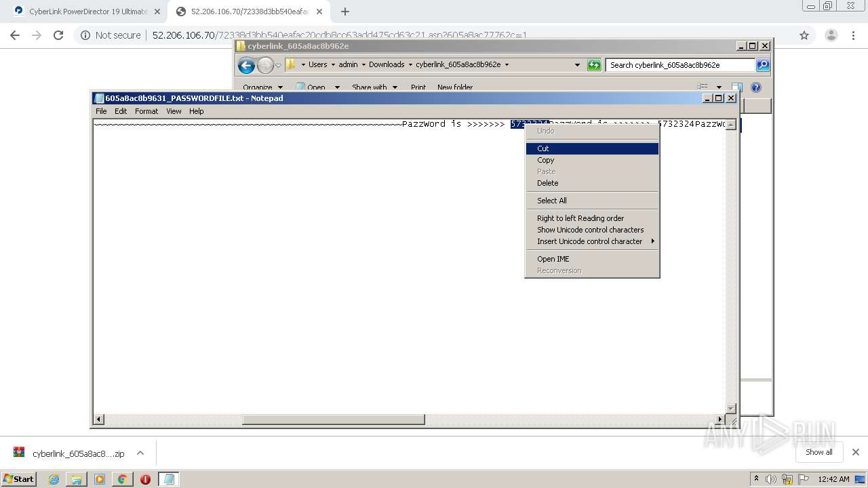Refresh the Explorer folder view
Screen dimensions: 868x488
click(594, 65)
